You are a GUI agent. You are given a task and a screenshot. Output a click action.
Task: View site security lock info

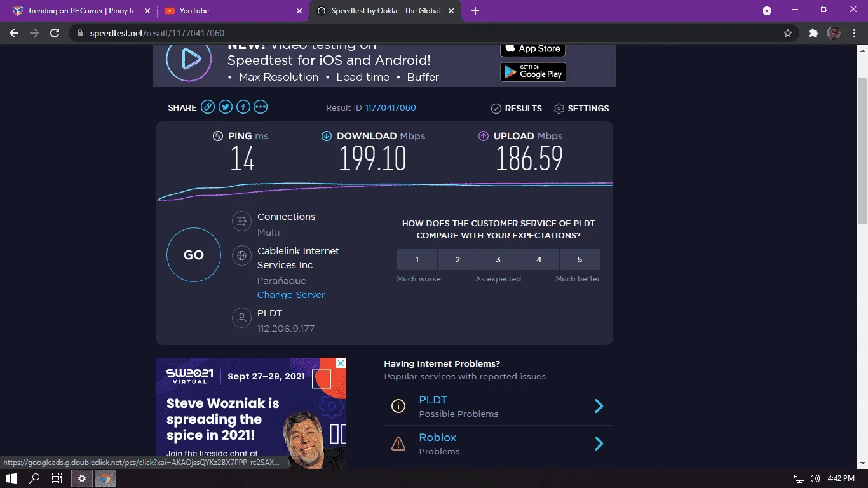[79, 33]
